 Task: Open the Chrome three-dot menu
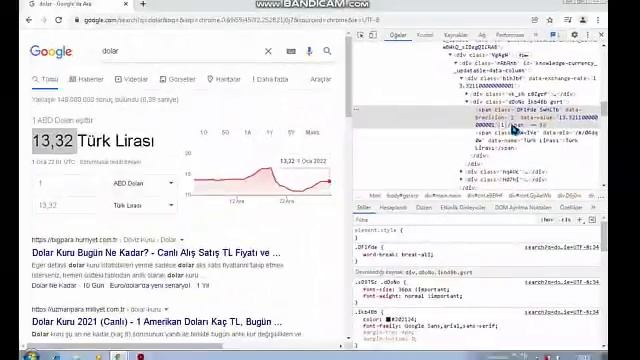(598, 20)
